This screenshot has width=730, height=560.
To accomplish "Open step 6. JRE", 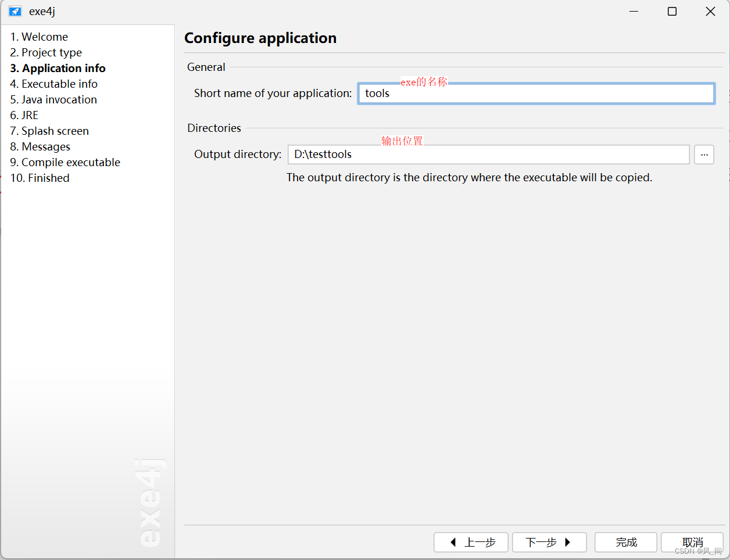I will (x=24, y=115).
